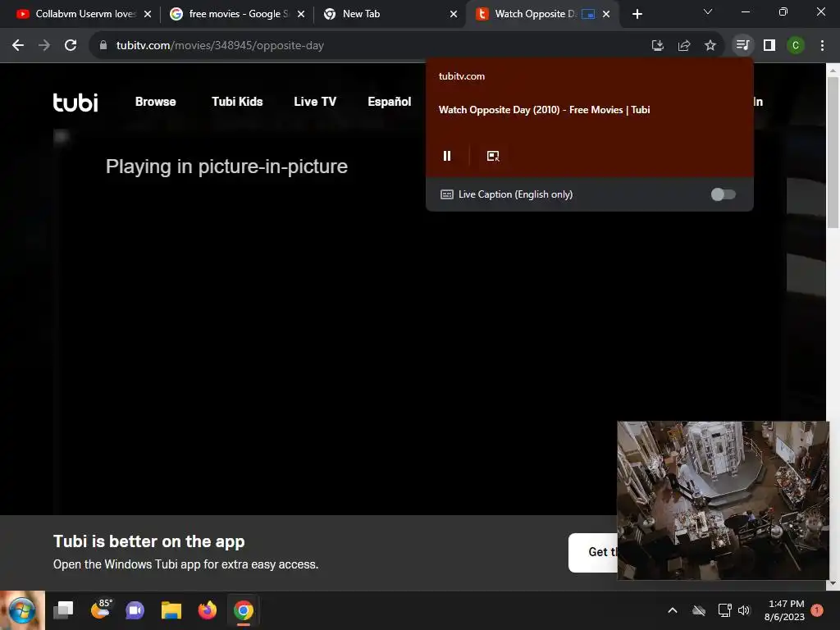This screenshot has width=840, height=630.
Task: Pause playback in media control popup
Action: point(447,156)
